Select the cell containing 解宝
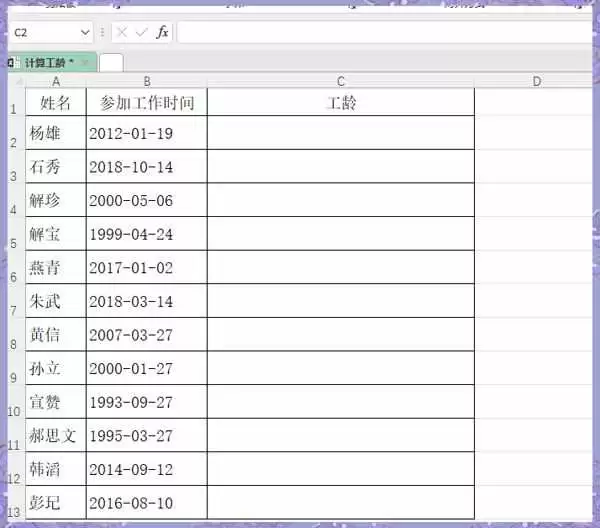 tap(56, 234)
